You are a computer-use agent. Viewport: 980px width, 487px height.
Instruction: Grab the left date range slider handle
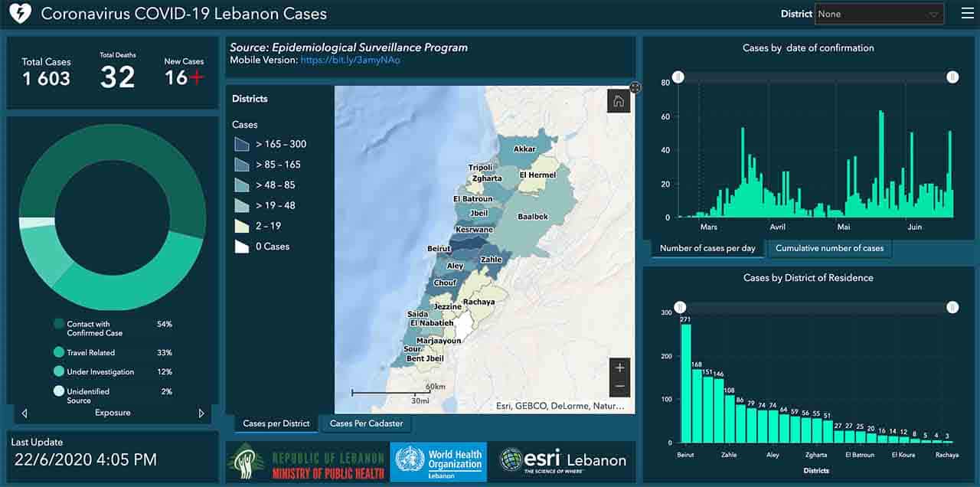678,77
